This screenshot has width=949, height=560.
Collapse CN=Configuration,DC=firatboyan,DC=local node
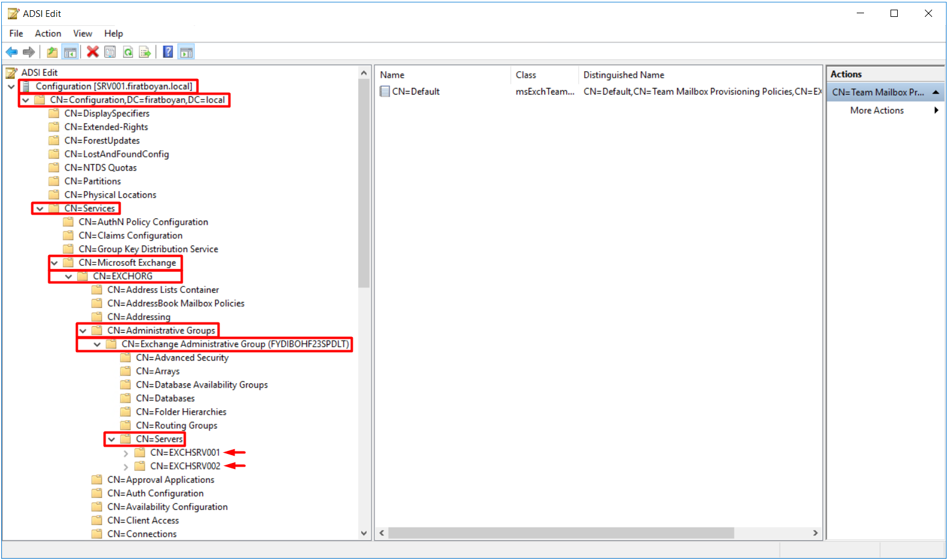click(x=25, y=100)
